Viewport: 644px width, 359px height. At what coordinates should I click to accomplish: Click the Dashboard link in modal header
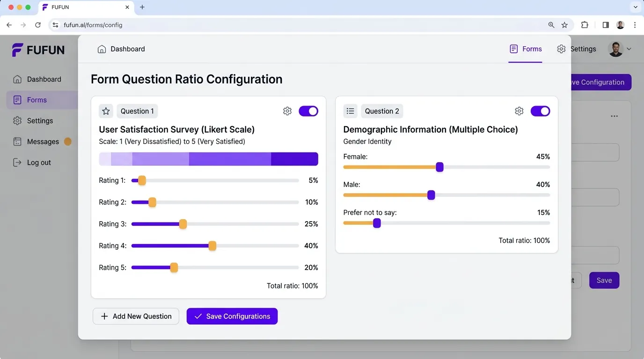click(121, 49)
